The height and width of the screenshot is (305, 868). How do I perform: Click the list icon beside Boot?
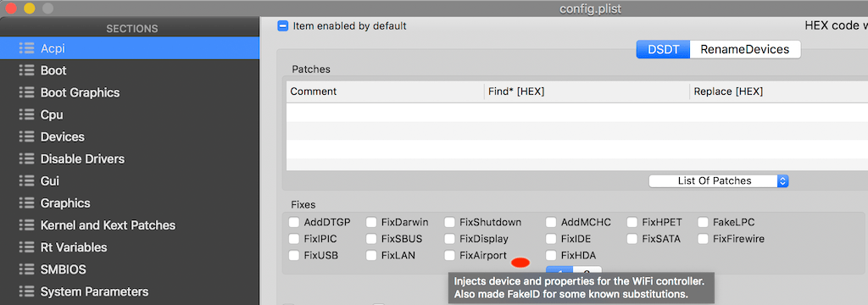[26, 70]
